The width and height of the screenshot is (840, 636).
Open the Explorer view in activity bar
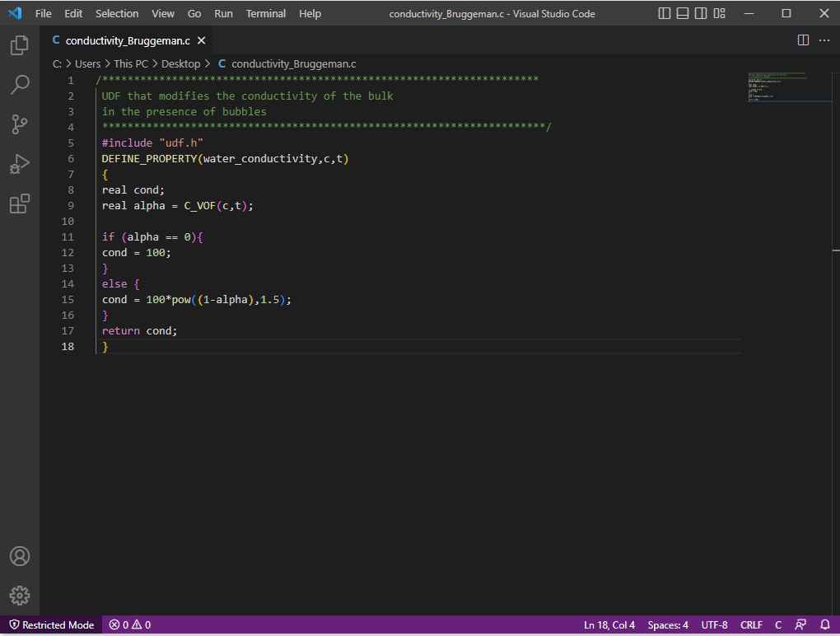click(x=20, y=46)
